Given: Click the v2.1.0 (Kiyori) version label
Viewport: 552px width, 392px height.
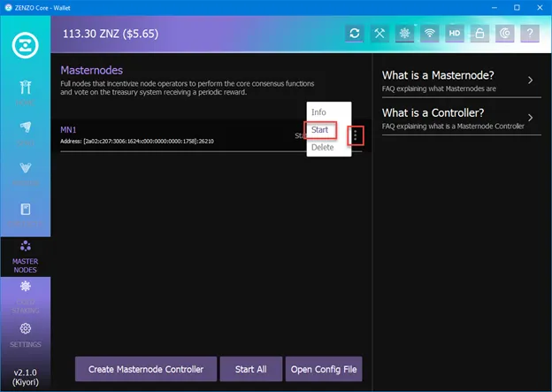Looking at the screenshot, I should click(26, 377).
